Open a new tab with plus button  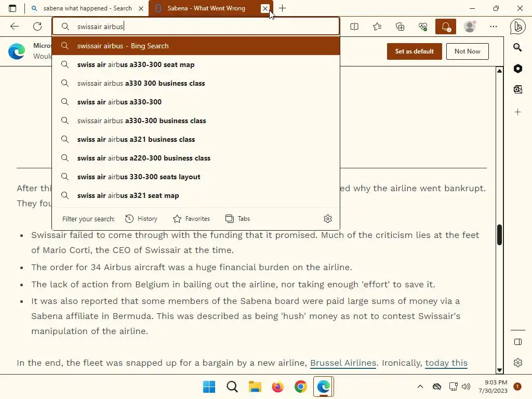[x=282, y=8]
